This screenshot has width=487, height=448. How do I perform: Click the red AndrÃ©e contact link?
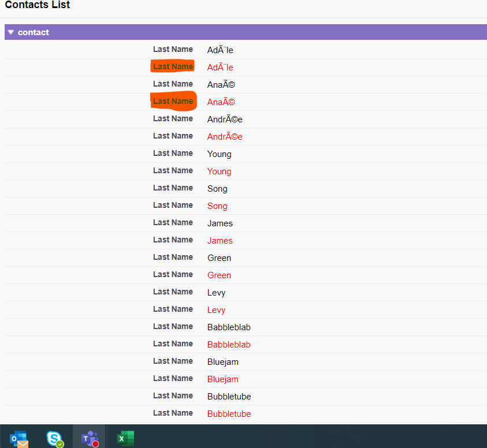[224, 136]
